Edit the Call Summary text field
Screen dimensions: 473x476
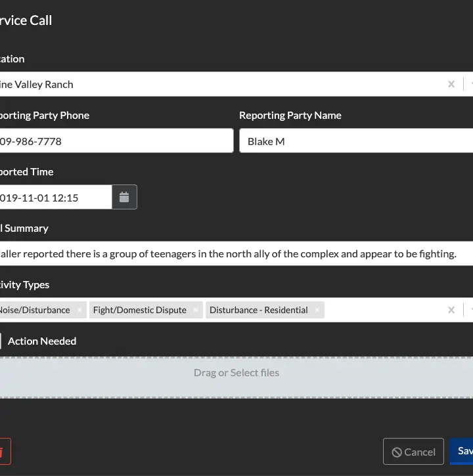(x=236, y=253)
